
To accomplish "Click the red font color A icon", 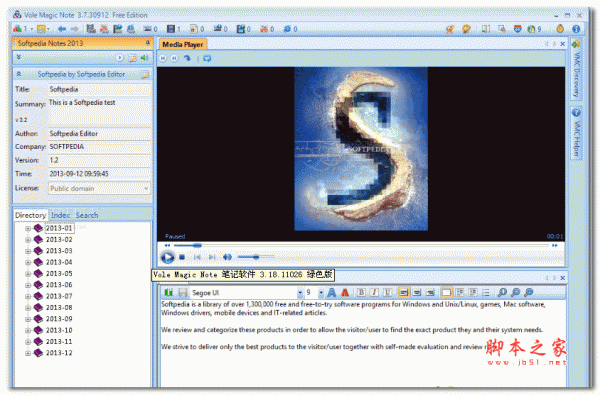I will (x=345, y=293).
